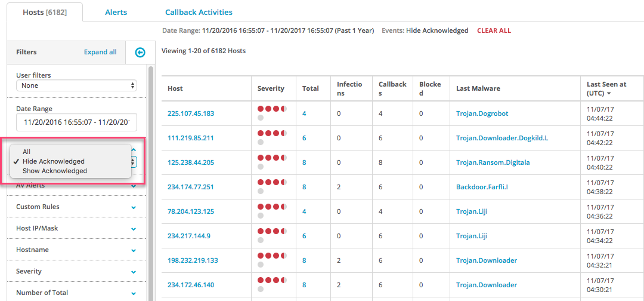Click total 6 for host 234.217.144.9
The height and width of the screenshot is (301, 644).
tap(304, 236)
